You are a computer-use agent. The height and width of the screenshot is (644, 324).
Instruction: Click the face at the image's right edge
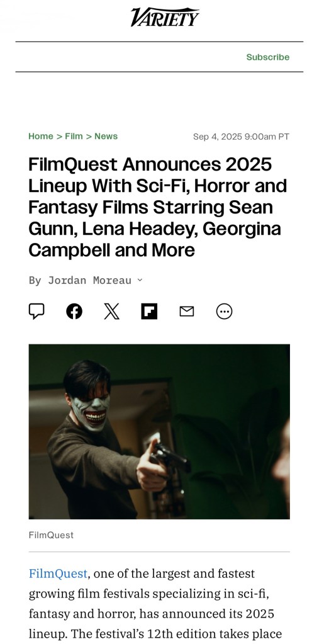(282, 452)
